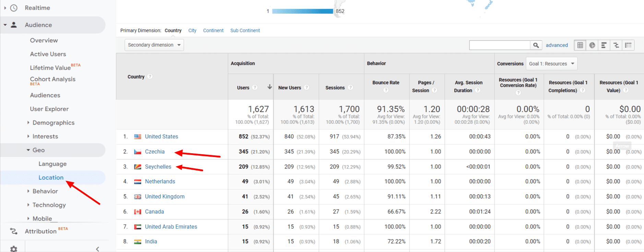Open Czechia country link
Viewport: 644px width, 252px height.
155,152
